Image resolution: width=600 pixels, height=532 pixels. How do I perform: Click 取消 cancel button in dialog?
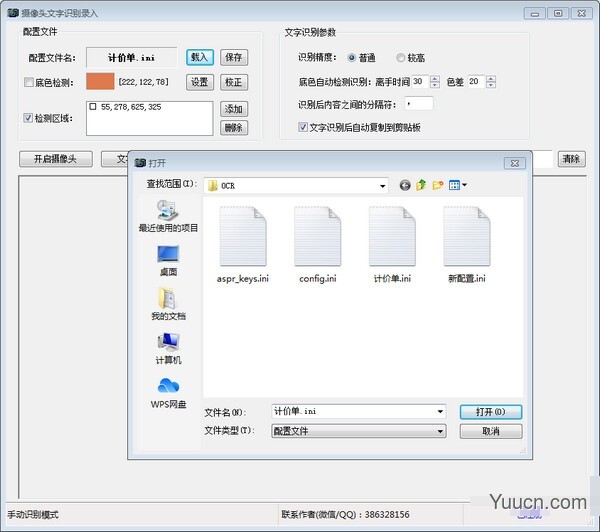click(491, 431)
